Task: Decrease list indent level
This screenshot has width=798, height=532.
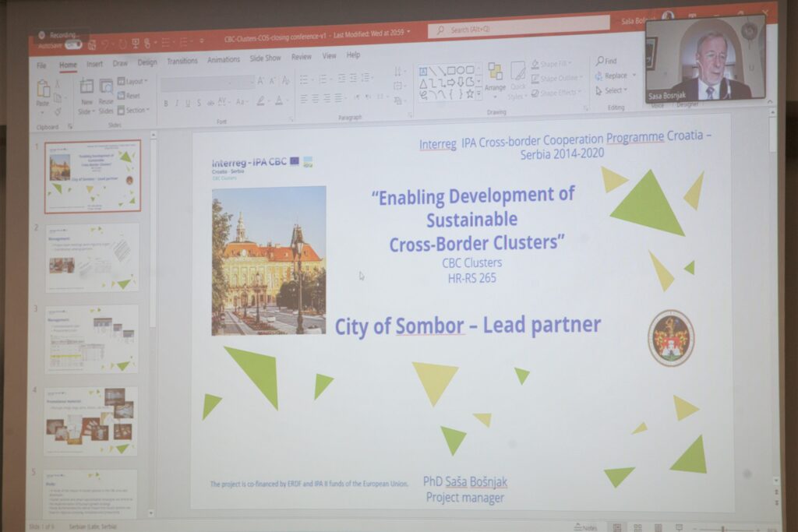Action: click(341, 79)
